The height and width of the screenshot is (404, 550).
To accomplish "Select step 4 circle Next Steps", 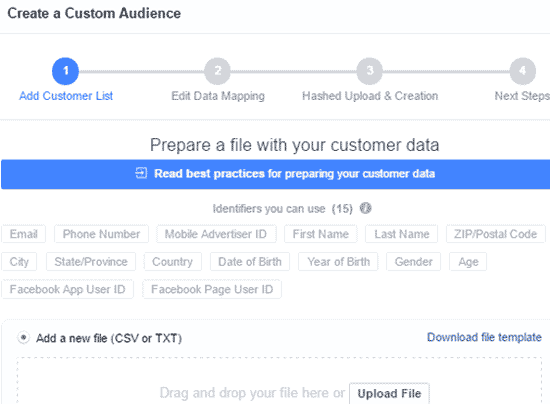I will (522, 71).
